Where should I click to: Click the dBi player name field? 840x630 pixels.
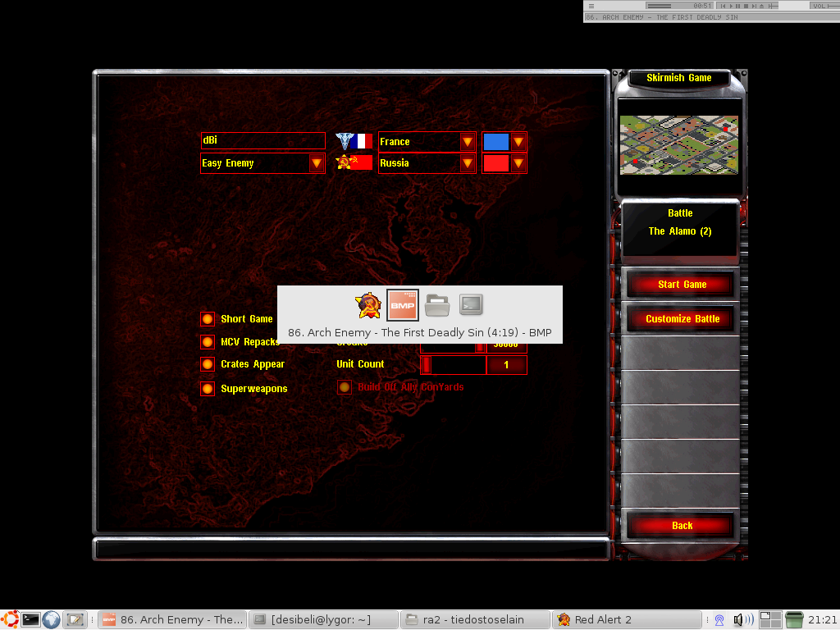click(x=262, y=140)
